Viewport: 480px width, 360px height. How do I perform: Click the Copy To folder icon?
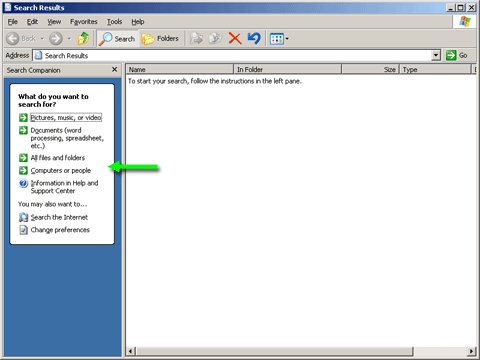point(215,39)
